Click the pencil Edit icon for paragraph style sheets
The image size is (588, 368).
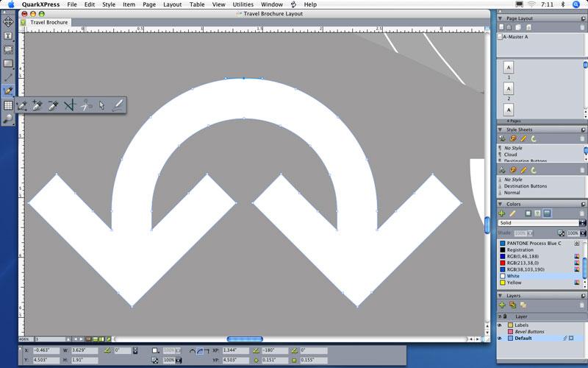(523, 138)
